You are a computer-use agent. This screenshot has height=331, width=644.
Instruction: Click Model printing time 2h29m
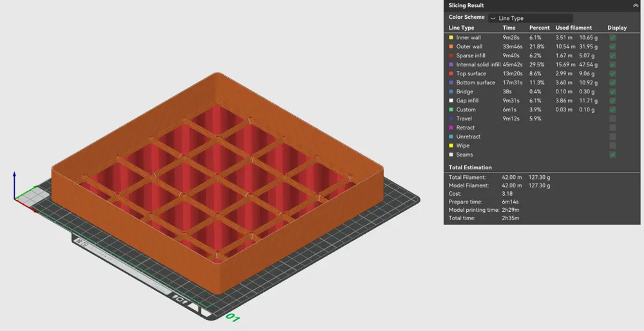tap(511, 210)
